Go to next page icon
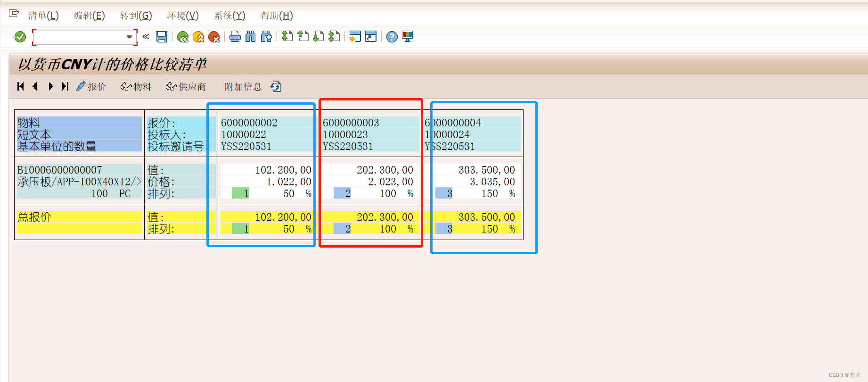868x382 pixels. click(x=319, y=36)
